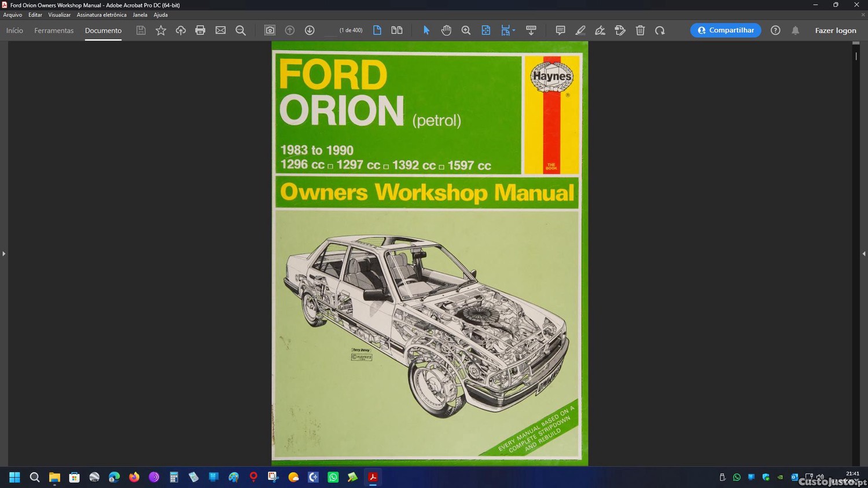This screenshot has width=868, height=488.
Task: Open WhatsApp from the taskbar
Action: click(333, 477)
